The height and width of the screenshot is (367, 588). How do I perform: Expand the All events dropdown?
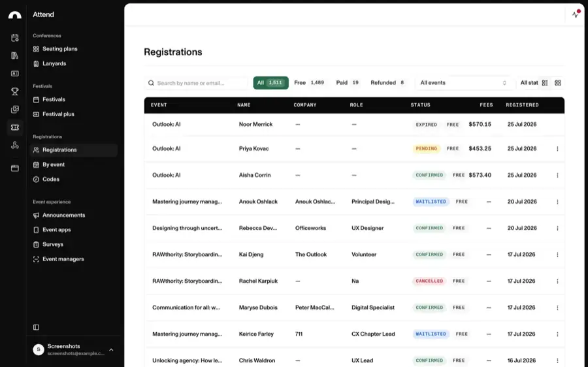[x=463, y=83]
